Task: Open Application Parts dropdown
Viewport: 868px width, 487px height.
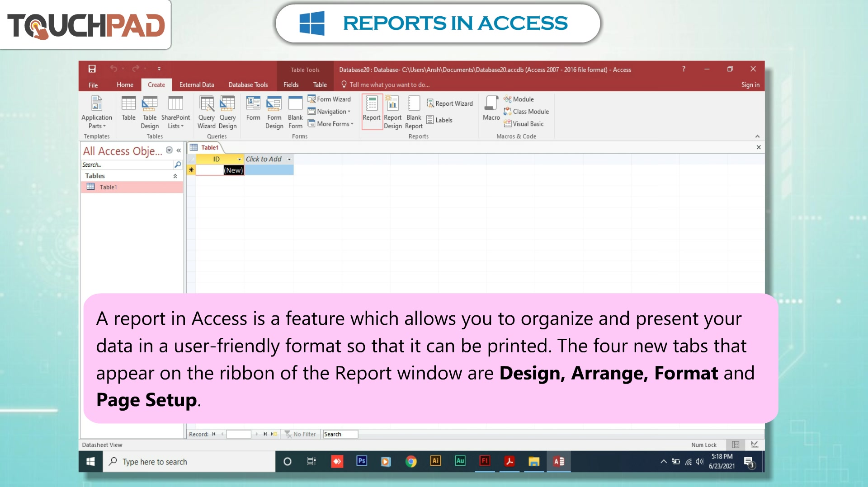Action: click(97, 112)
